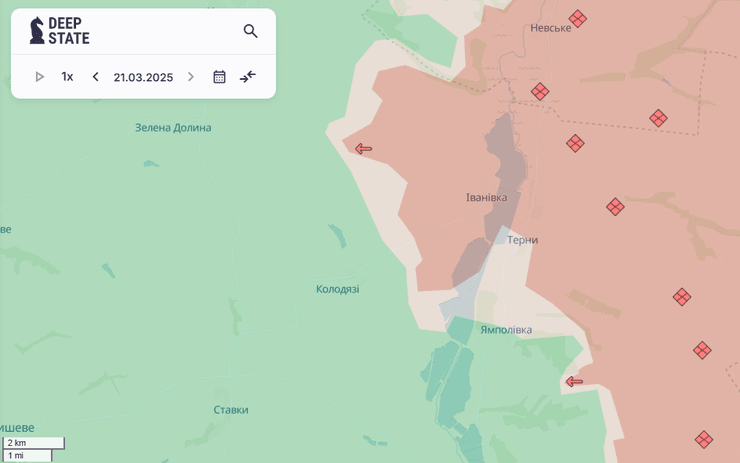This screenshot has width=740, height=463.
Task: Click the DeepState logo
Action: (x=59, y=31)
